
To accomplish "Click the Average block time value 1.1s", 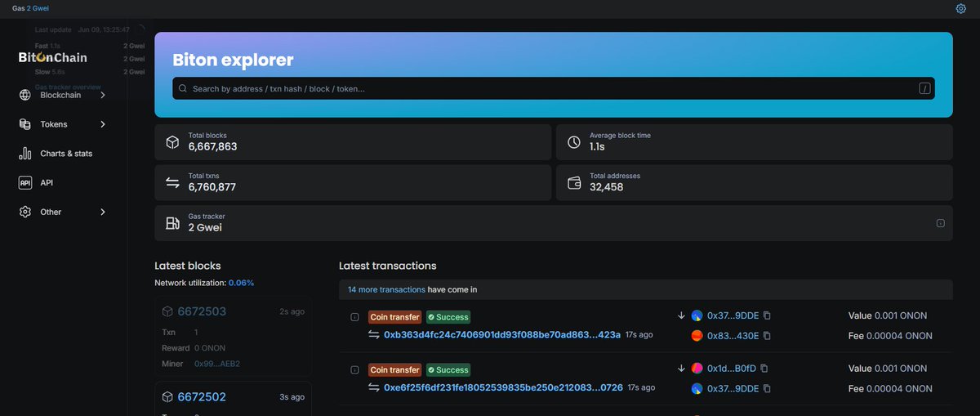I will 597,147.
